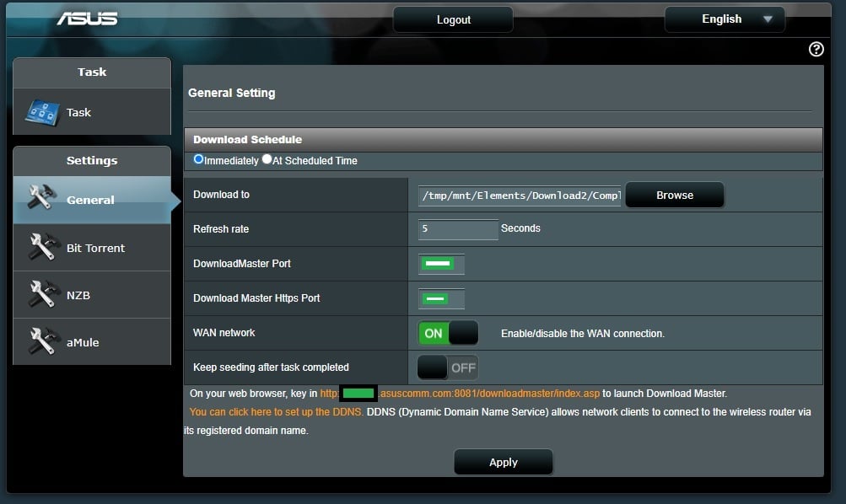This screenshot has height=504, width=846.
Task: Go to aMule settings
Action: (92, 341)
